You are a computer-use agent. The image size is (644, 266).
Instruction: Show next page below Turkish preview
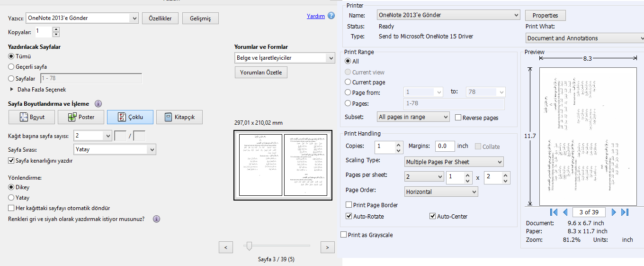coord(328,247)
